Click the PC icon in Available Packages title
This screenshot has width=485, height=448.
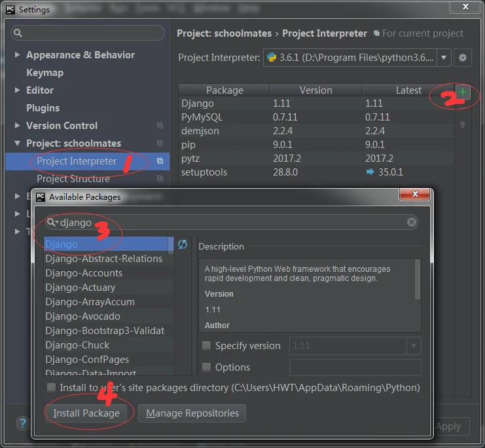41,197
